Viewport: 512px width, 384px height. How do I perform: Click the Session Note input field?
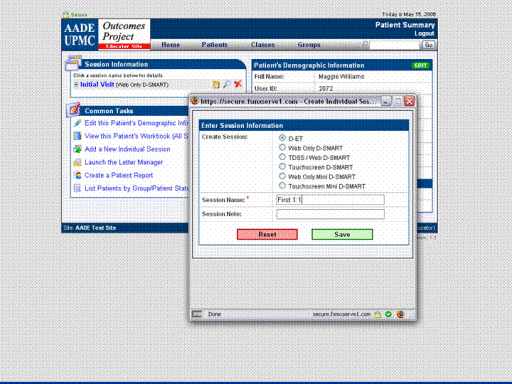tap(330, 214)
